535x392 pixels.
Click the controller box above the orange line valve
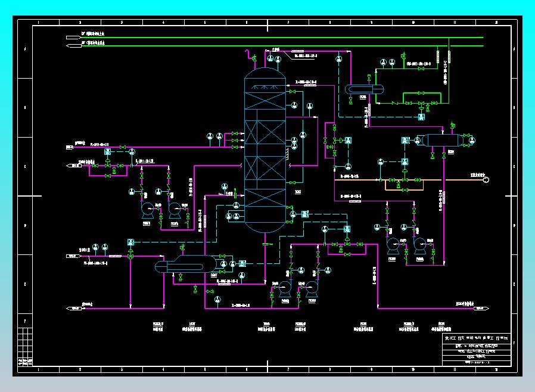coord(405,161)
